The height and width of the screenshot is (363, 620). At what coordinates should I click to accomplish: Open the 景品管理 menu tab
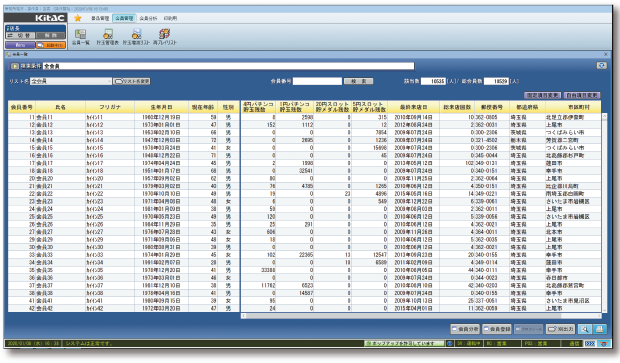pos(100,18)
